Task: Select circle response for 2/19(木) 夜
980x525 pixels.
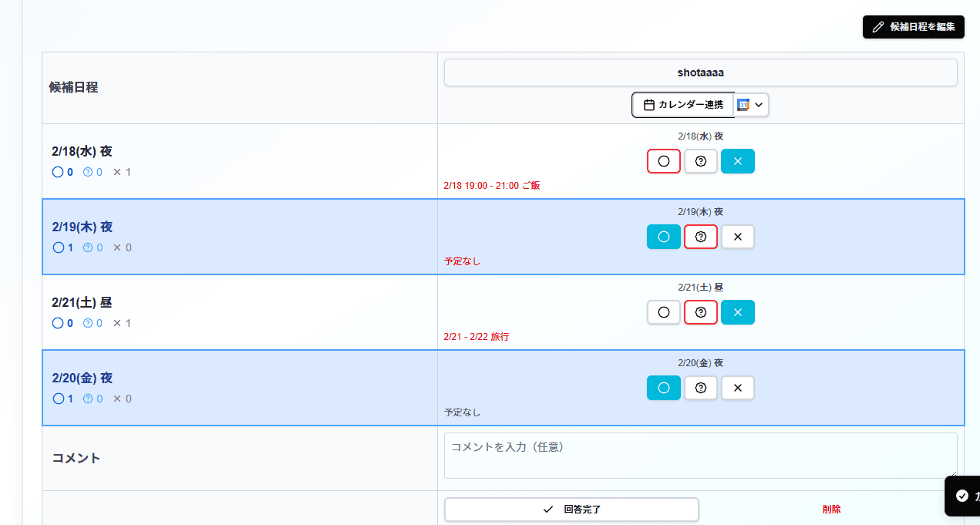Action: coord(663,237)
